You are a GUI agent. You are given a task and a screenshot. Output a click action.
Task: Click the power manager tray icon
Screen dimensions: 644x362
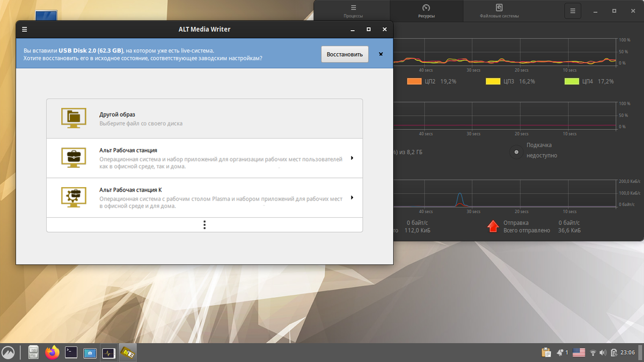613,353
